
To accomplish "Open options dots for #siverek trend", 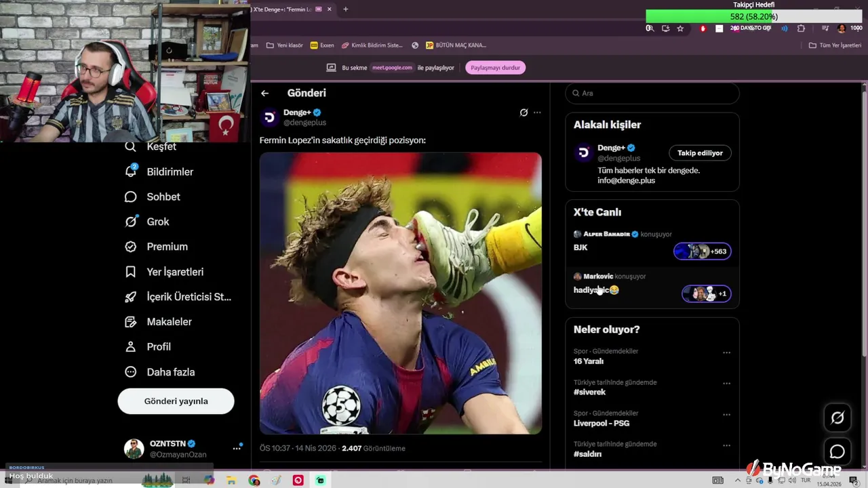I will 726,384.
